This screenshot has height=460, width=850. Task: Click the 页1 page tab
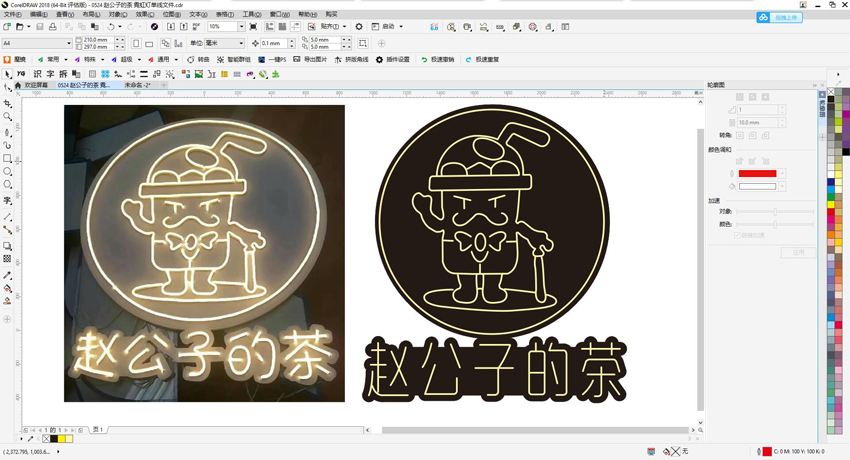(x=98, y=430)
